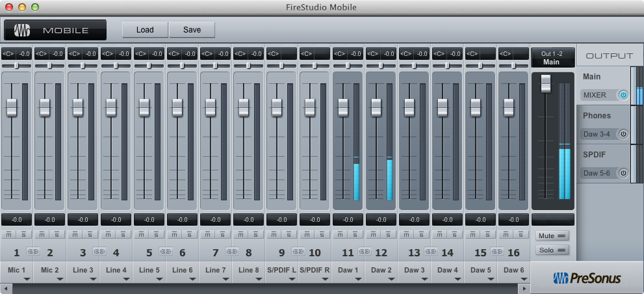This screenshot has width=644, height=294.
Task: Open the MIXER source selector for Main
Action: [x=599, y=95]
